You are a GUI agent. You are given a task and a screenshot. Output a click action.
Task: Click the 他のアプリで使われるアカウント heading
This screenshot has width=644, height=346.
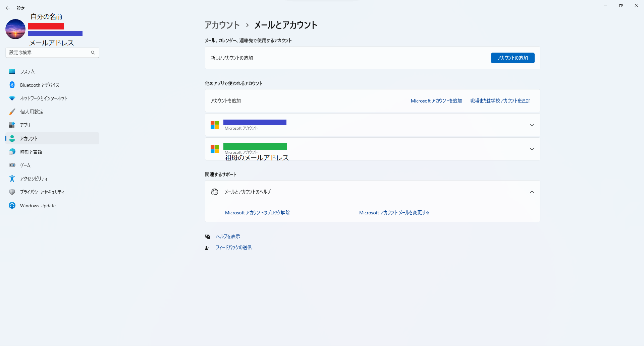pos(234,83)
